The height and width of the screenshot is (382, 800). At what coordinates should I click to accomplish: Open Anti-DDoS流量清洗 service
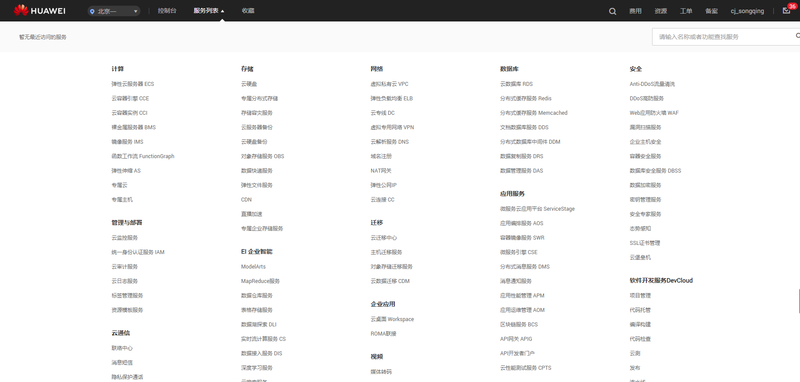(x=652, y=84)
